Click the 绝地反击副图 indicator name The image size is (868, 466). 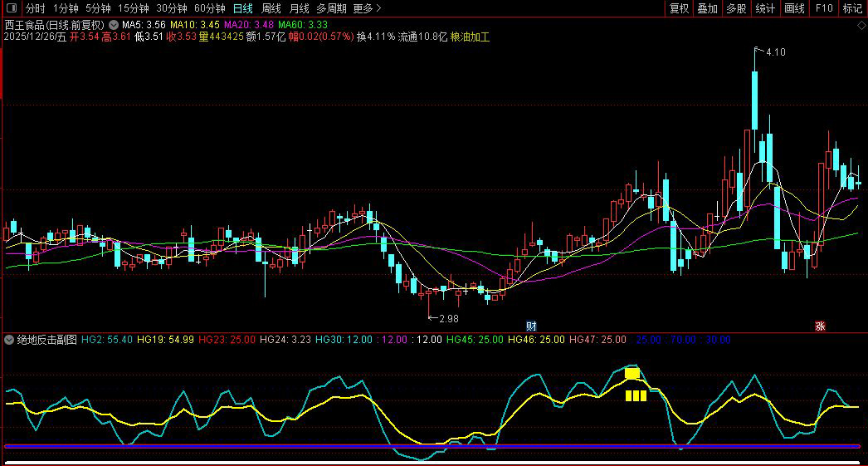coord(47,340)
